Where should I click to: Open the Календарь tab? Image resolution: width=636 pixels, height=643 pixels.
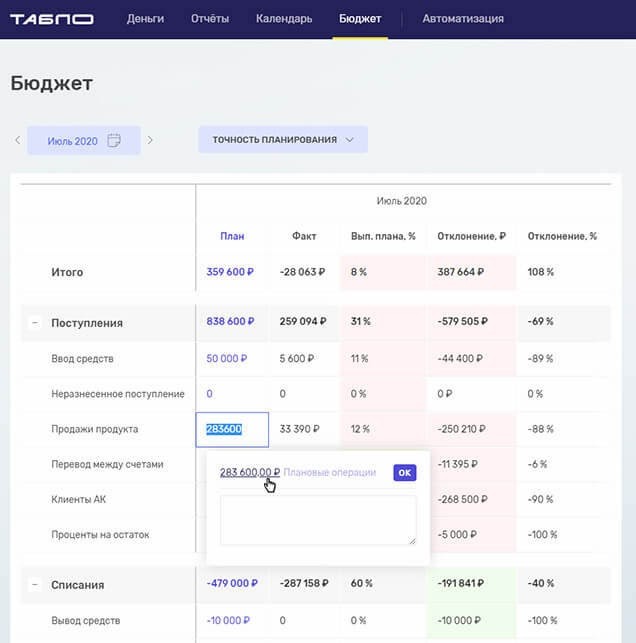[284, 19]
